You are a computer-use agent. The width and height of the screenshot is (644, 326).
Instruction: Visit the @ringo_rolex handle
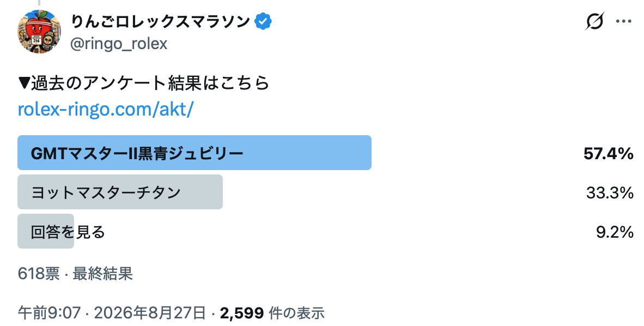[119, 44]
